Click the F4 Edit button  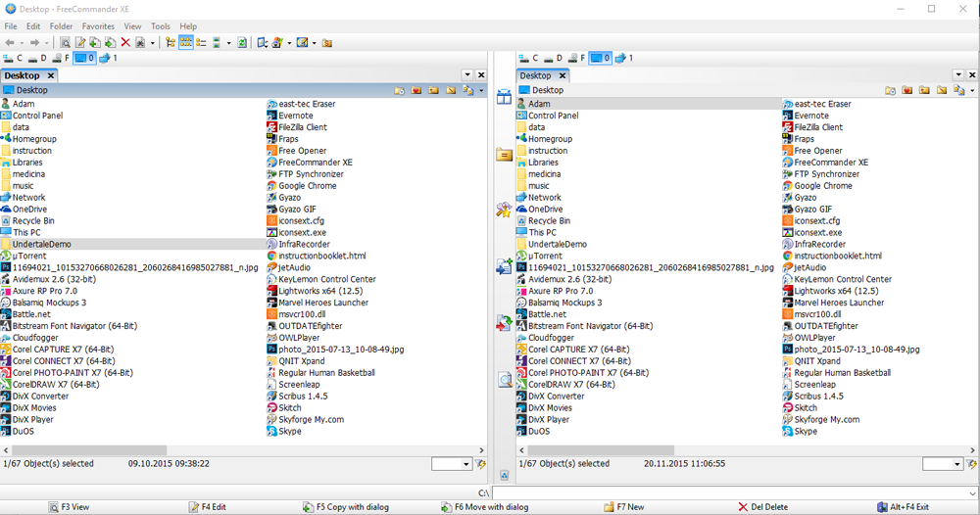click(x=208, y=507)
